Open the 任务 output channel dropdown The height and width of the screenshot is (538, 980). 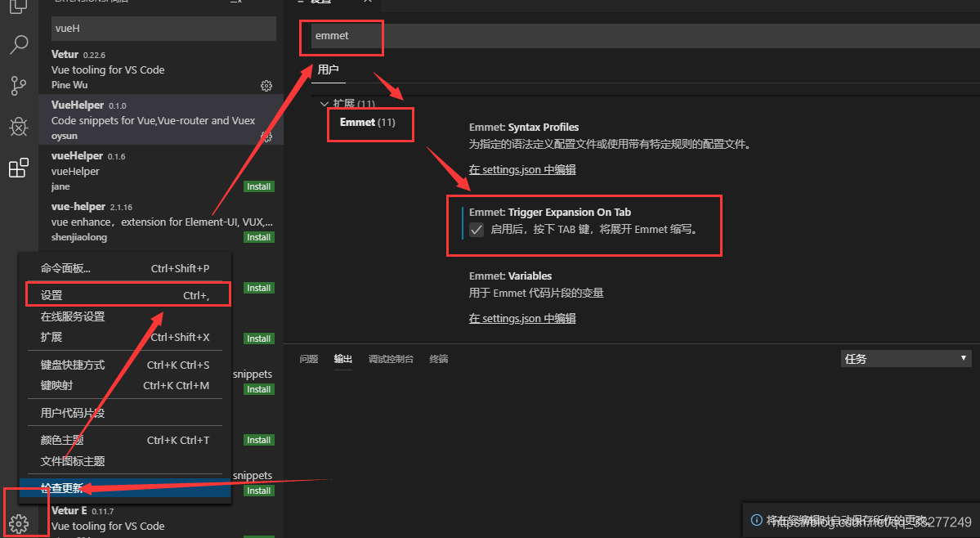point(905,359)
